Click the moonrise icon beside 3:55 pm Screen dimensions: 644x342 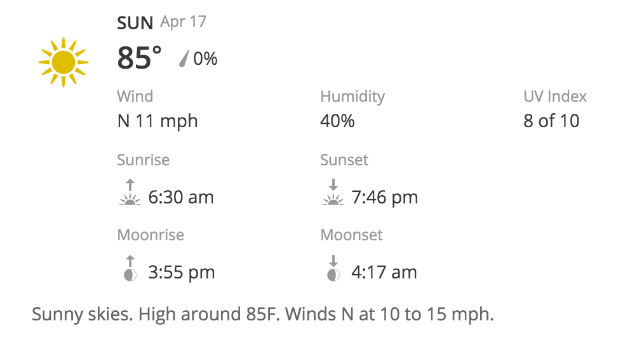click(x=130, y=268)
